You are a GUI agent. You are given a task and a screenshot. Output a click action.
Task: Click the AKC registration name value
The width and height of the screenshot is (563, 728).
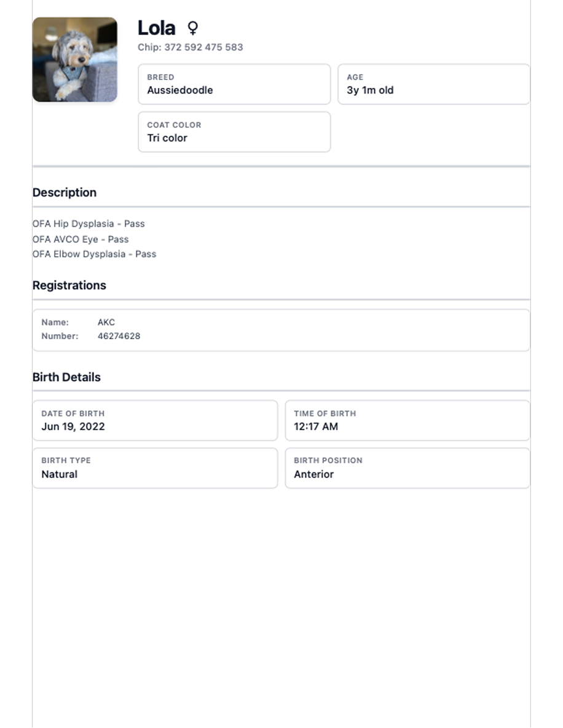(106, 322)
